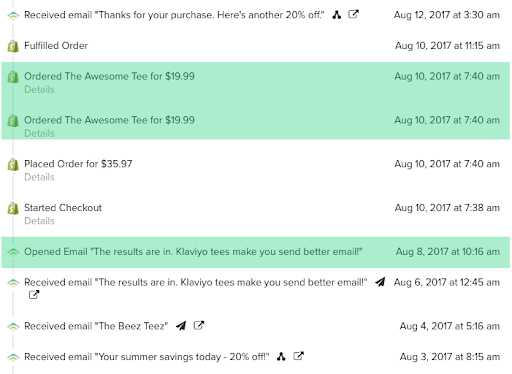Expand Details under the second Ordered The Awesome Tee

click(x=39, y=133)
